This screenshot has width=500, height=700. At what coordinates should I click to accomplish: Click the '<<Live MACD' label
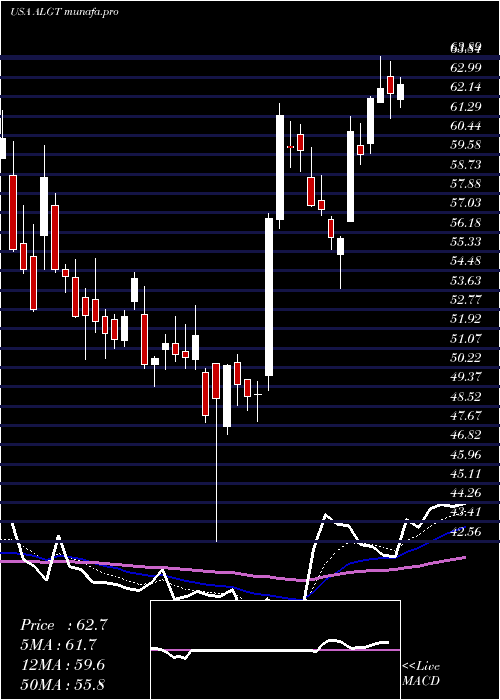[x=421, y=674]
